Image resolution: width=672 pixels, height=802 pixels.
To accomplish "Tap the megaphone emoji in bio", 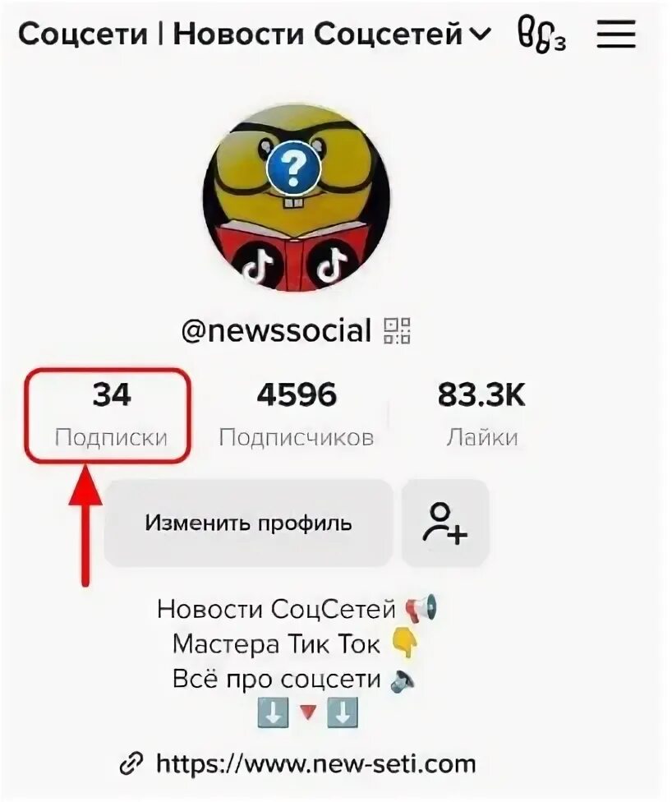I will coord(421,608).
